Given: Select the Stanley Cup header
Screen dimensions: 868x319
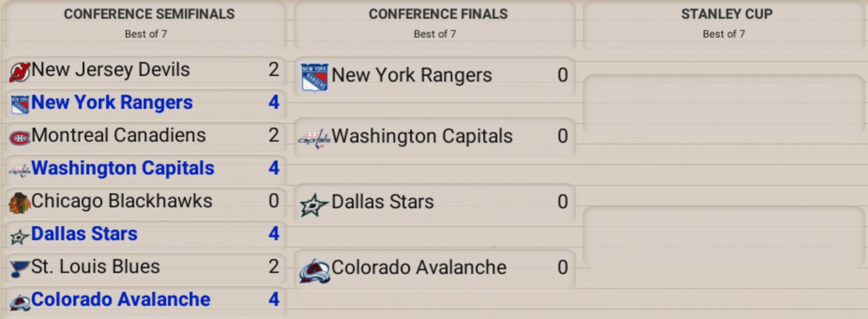Looking at the screenshot, I should pyautogui.click(x=726, y=15).
